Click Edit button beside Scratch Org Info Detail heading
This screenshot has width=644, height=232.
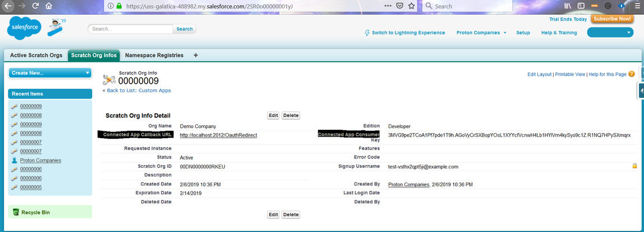tap(273, 116)
